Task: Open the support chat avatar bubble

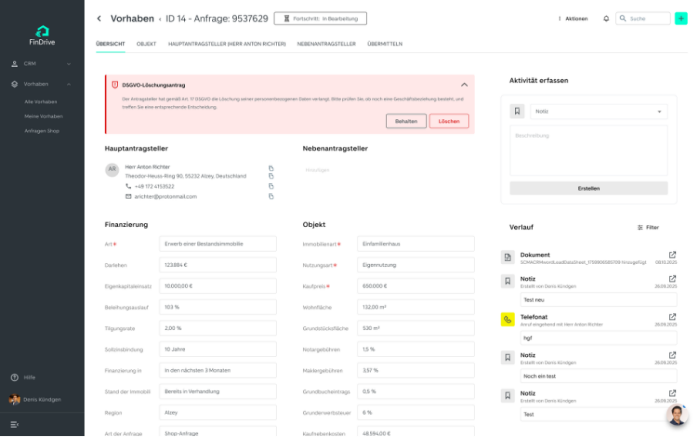Action: coord(678,416)
